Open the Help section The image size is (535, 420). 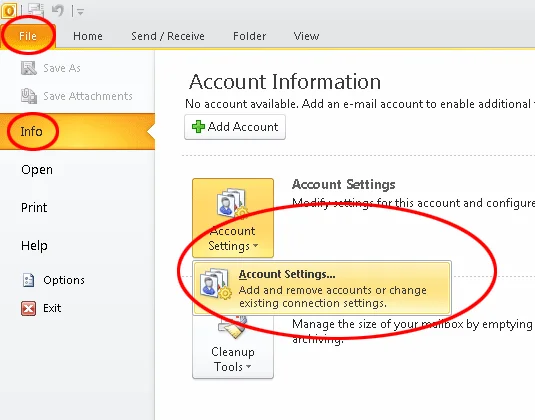(x=34, y=246)
